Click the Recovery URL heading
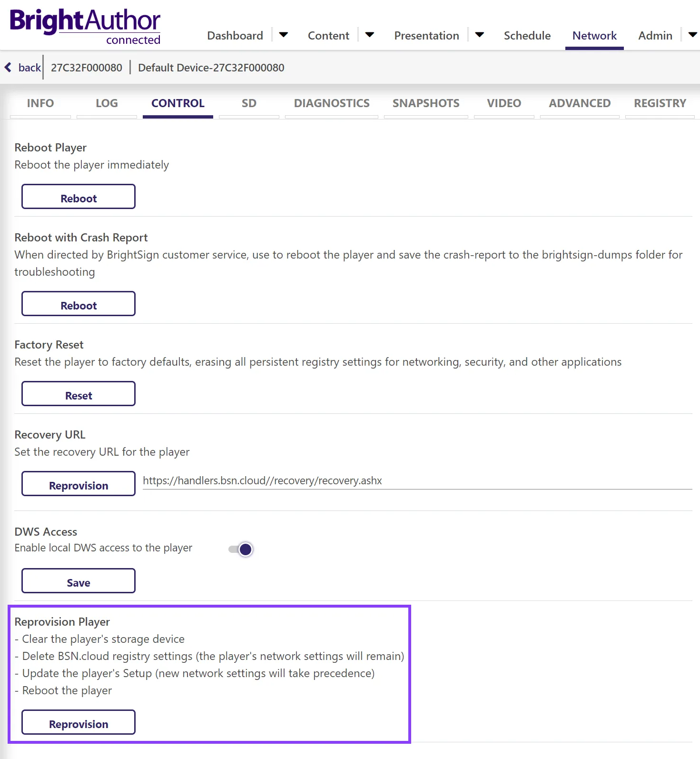Image resolution: width=700 pixels, height=759 pixels. pyautogui.click(x=50, y=435)
